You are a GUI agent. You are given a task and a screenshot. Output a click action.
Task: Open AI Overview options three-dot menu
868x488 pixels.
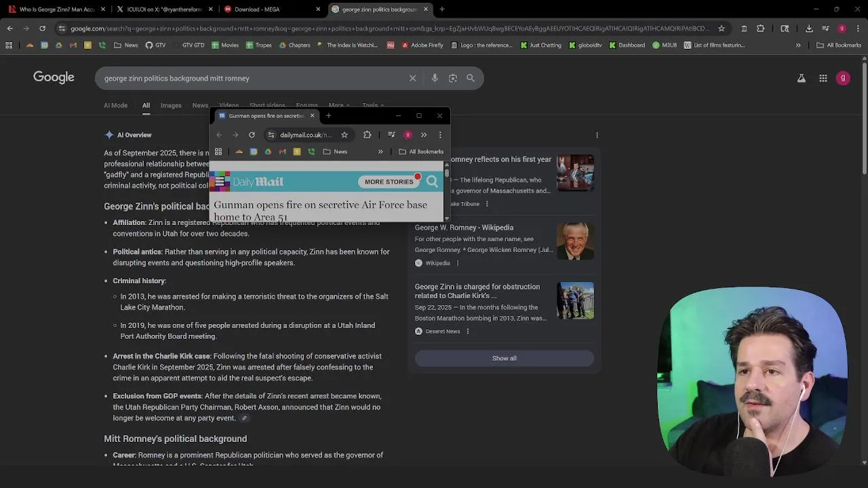[x=597, y=135]
